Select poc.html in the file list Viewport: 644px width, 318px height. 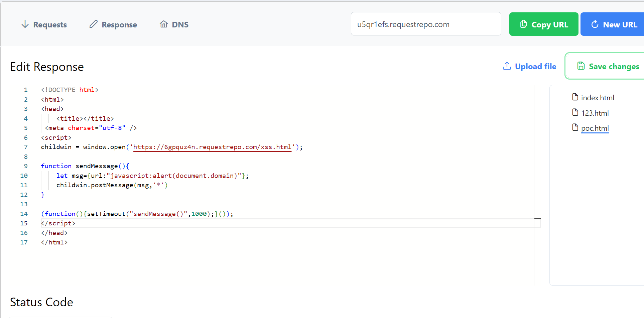[x=595, y=128]
